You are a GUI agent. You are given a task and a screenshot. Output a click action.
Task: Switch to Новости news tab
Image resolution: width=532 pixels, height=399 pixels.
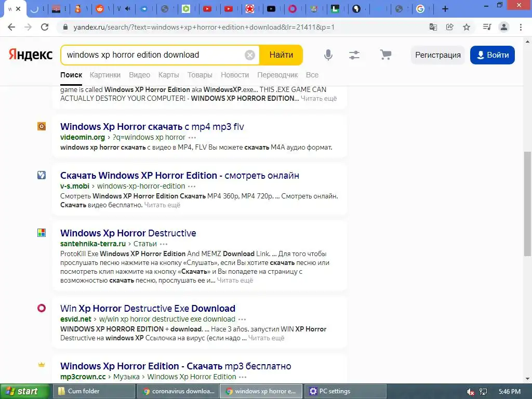pos(235,75)
